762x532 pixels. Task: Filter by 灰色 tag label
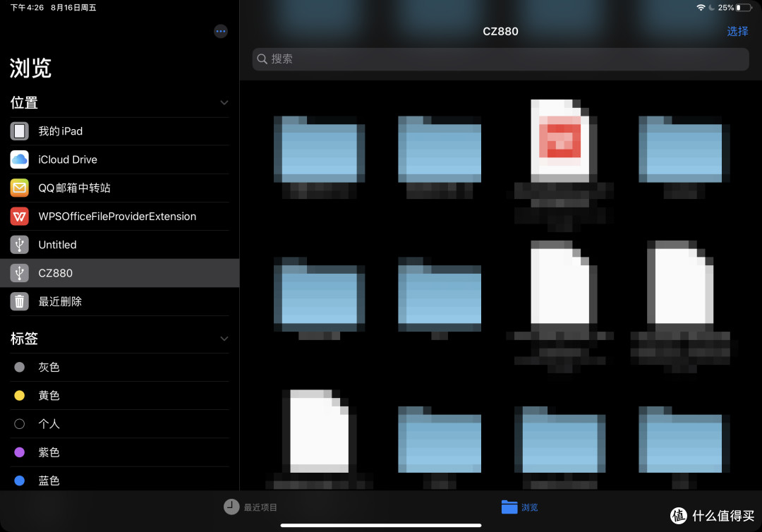[x=49, y=367]
